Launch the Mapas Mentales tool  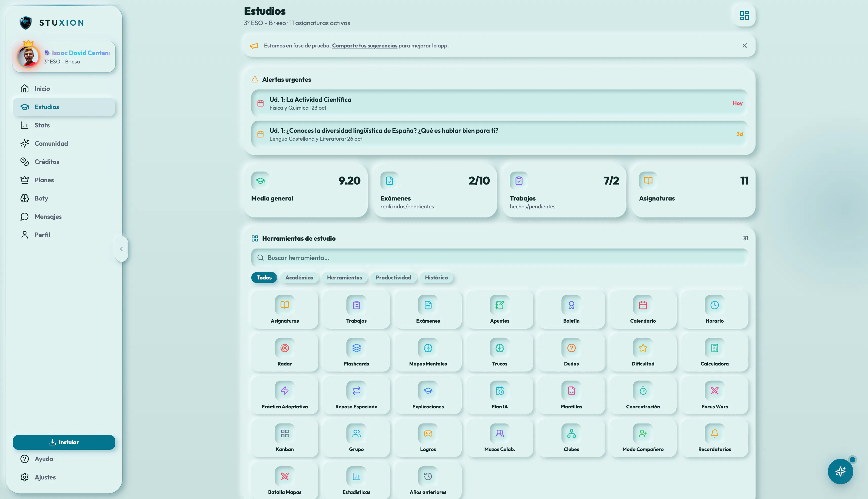pos(428,353)
